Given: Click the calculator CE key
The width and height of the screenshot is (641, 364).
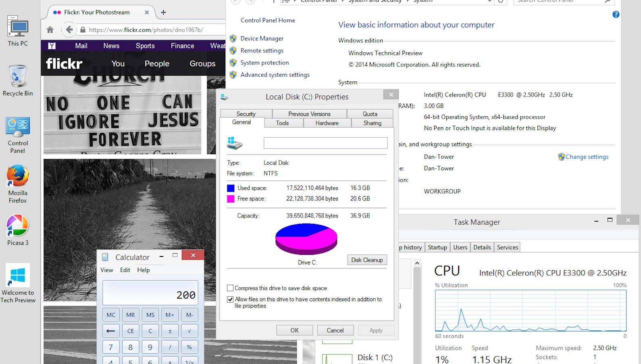Looking at the screenshot, I should (130, 331).
